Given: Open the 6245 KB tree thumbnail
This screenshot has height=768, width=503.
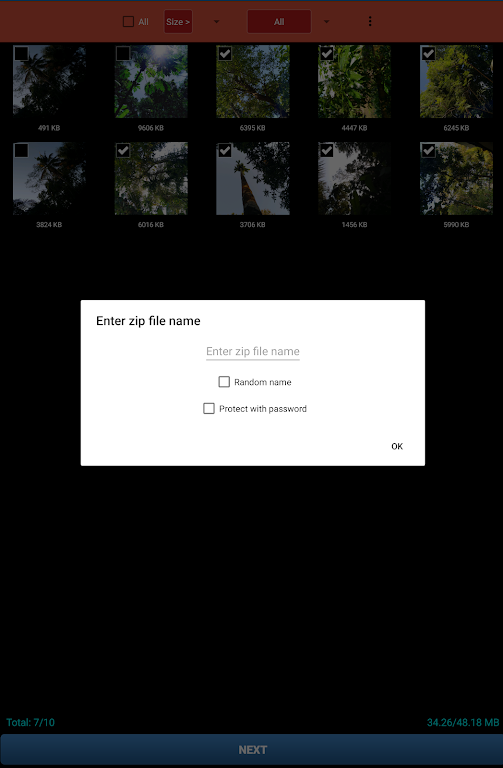Looking at the screenshot, I should point(456,81).
